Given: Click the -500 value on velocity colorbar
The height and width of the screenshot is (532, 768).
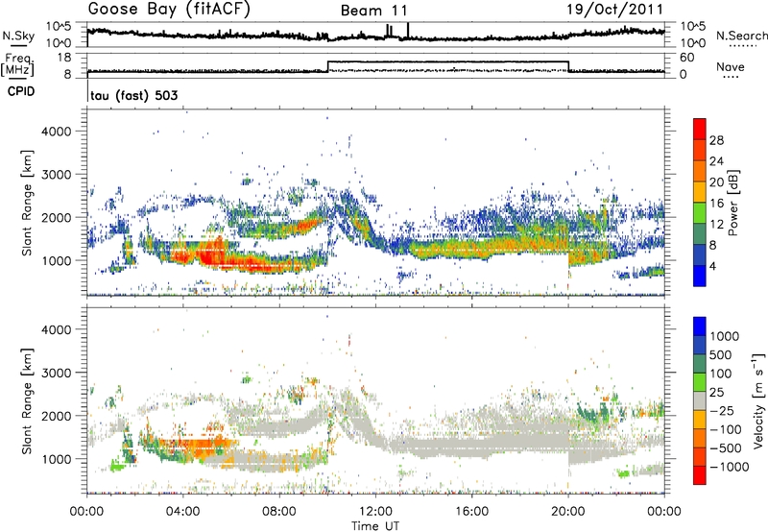Looking at the screenshot, I should point(726,448).
